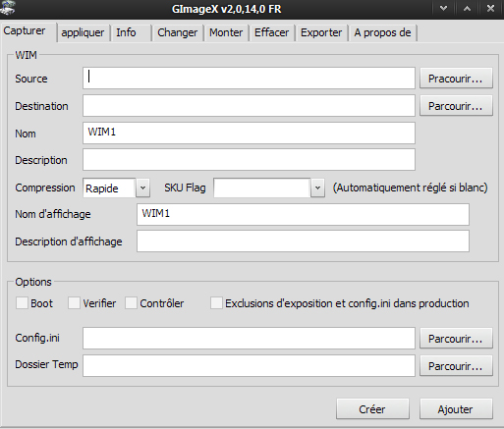The width and height of the screenshot is (504, 429).
Task: Open the Monter tab
Action: pos(226,32)
